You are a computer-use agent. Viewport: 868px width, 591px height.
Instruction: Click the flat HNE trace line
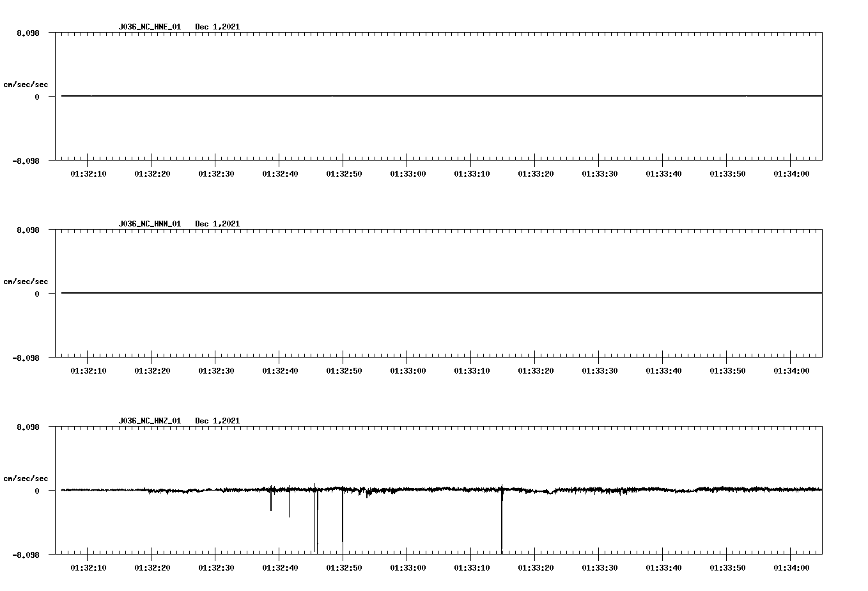442,96
